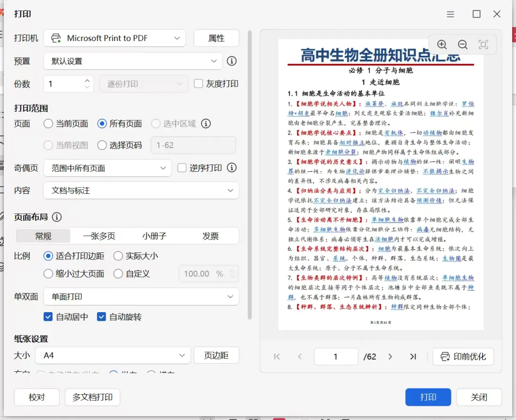Increase the copies count stepper
The height and width of the screenshot is (420, 516).
click(x=87, y=80)
